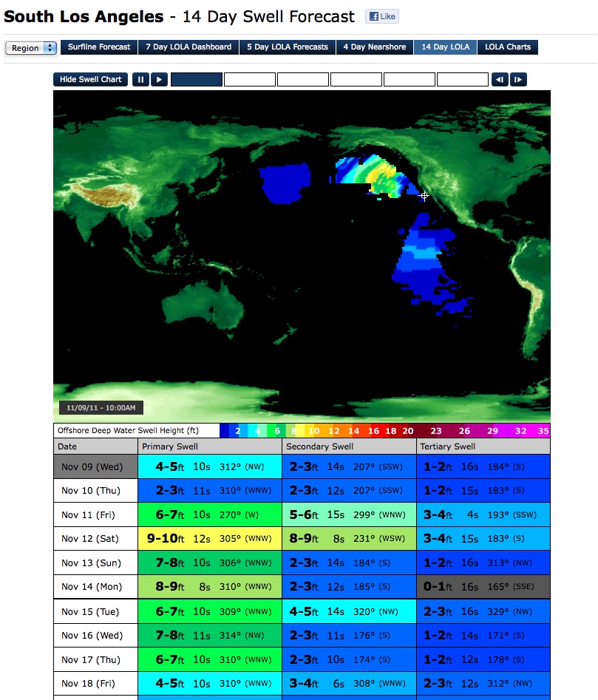Click Primary Swell column header
This screenshot has height=700, width=598.
[210, 446]
